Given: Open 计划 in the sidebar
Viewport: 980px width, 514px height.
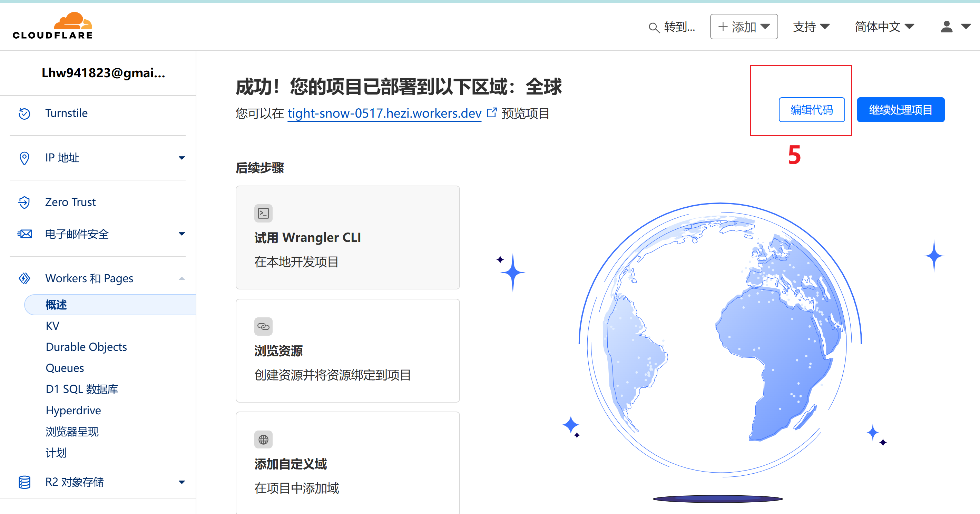Looking at the screenshot, I should 56,453.
